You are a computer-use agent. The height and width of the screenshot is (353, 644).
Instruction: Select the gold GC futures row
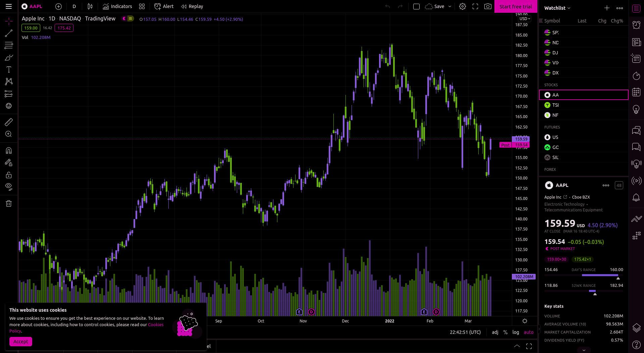point(584,147)
